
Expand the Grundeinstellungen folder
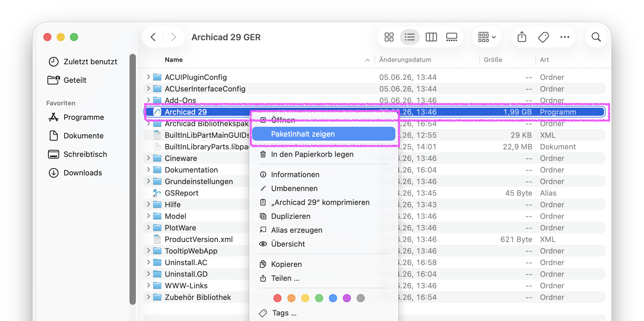click(x=148, y=181)
